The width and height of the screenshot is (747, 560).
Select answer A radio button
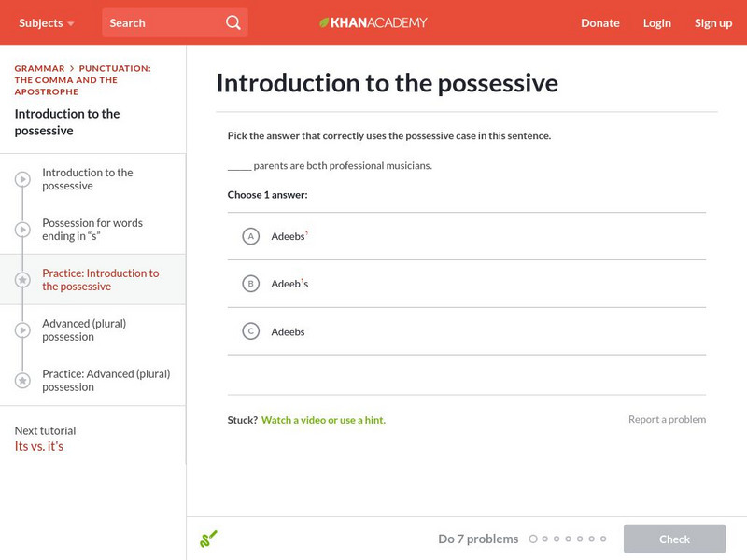coord(250,236)
